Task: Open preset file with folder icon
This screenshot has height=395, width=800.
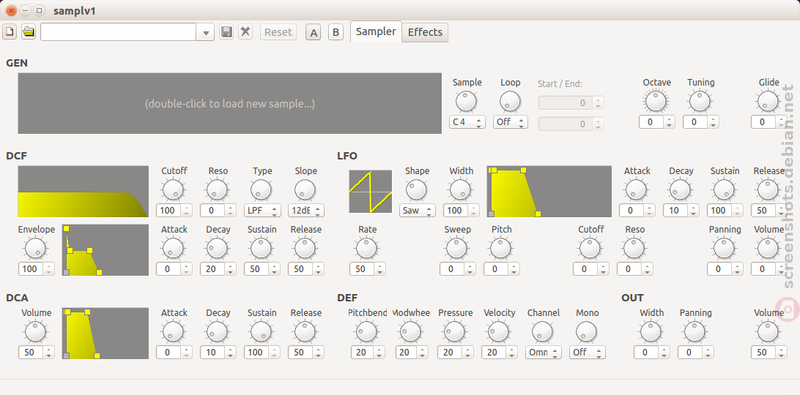Action: point(29,32)
